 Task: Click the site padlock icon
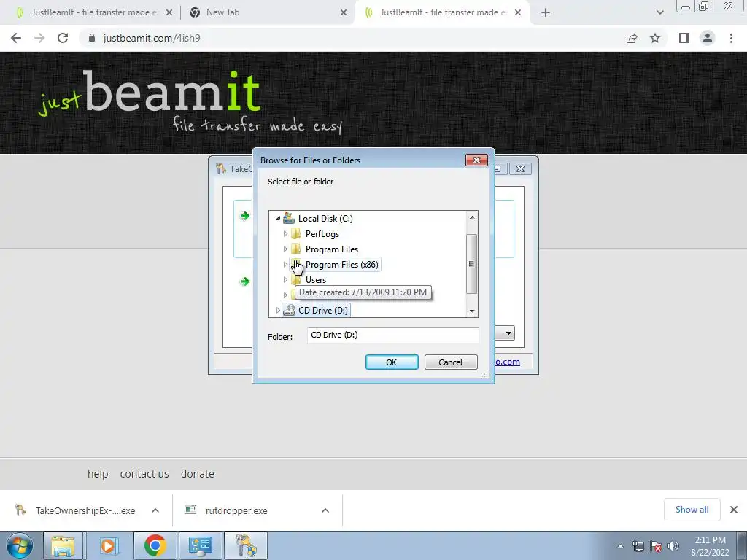92,38
